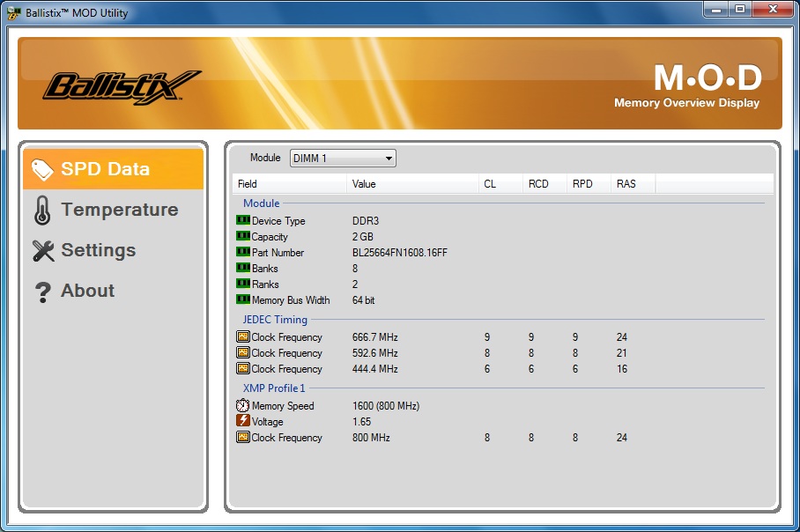Click the wrench icon beside Settings

[x=43, y=250]
